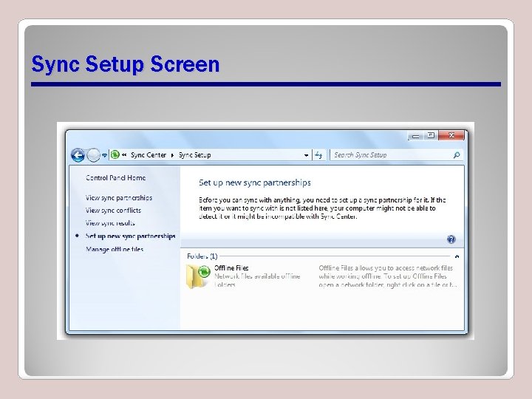This screenshot has height=399, width=532.
Task: Open the recent pages dropdown arrow
Action: pyautogui.click(x=104, y=155)
